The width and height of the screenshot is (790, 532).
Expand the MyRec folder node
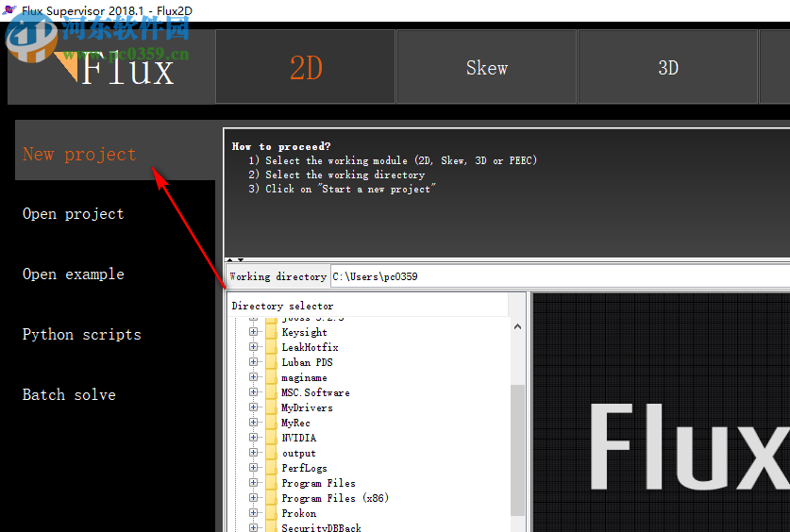[x=254, y=423]
